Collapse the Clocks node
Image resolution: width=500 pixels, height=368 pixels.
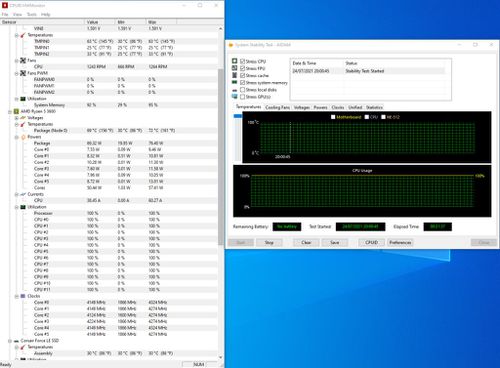(16, 296)
